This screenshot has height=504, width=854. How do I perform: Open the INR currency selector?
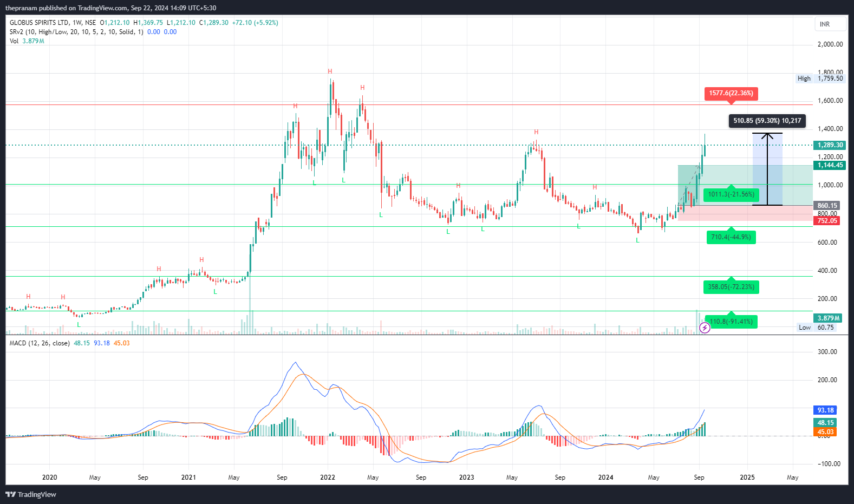coord(830,24)
